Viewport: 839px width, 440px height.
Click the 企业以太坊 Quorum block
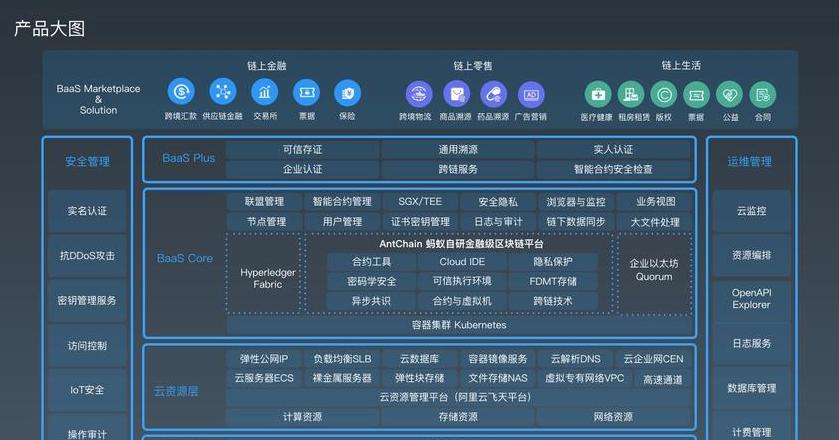point(654,274)
